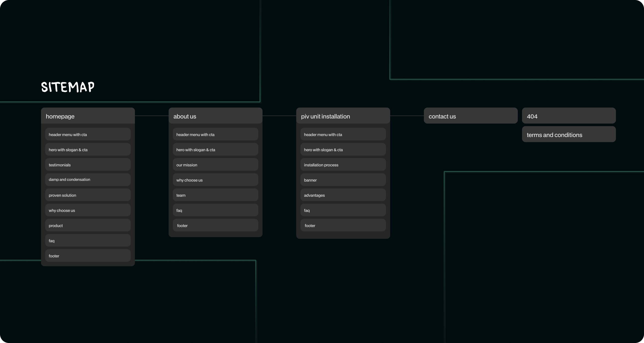Select faq under piv unit installation

[x=343, y=210]
